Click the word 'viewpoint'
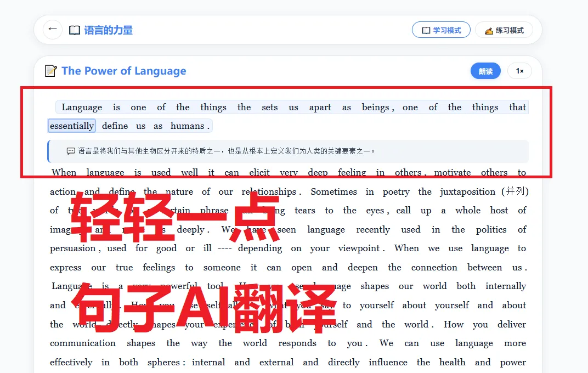The width and height of the screenshot is (588, 373). pos(359,248)
